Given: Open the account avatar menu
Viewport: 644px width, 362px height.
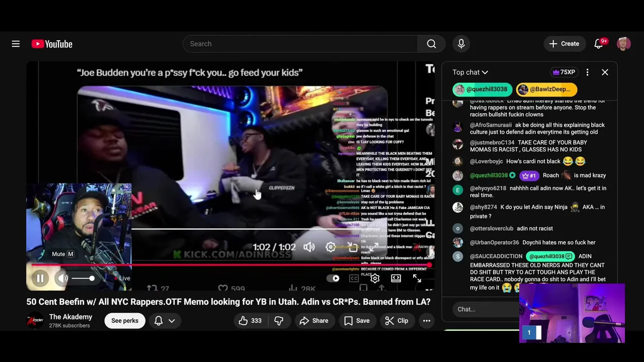Looking at the screenshot, I should point(624,44).
